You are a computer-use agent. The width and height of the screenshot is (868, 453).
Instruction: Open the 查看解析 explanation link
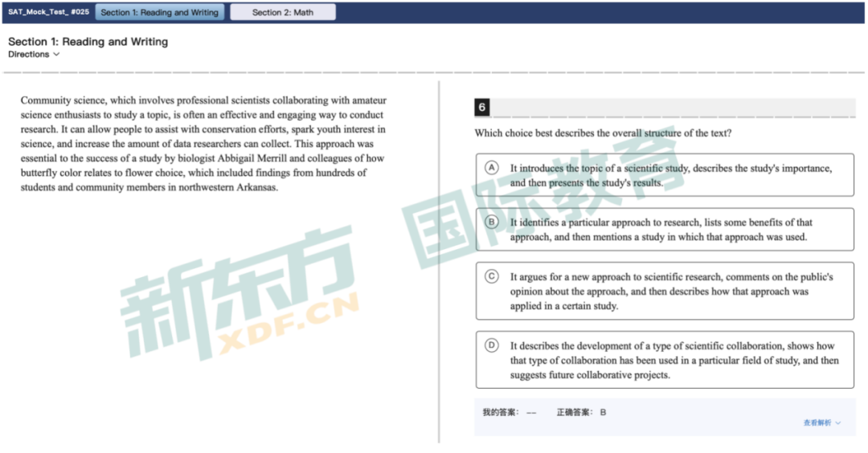tap(817, 422)
